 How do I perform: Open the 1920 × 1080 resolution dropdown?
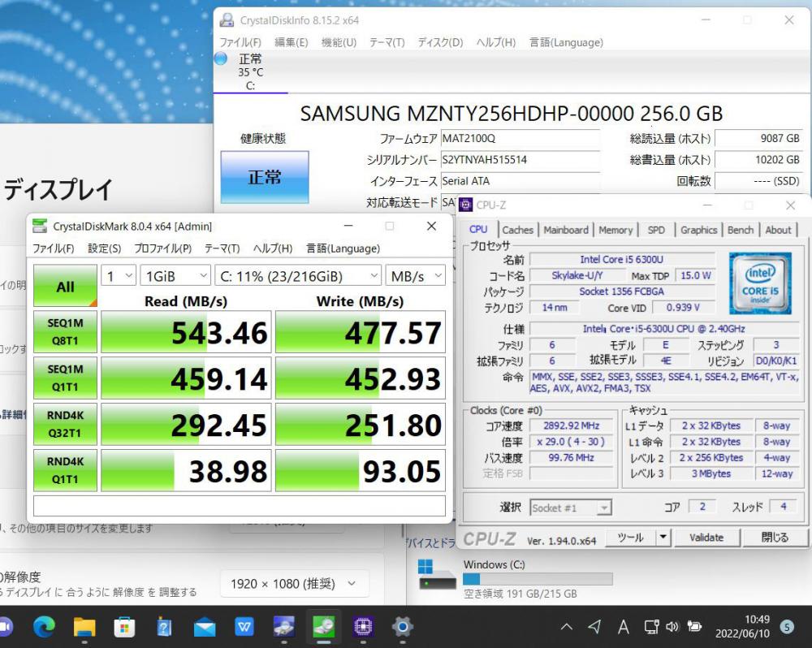click(294, 584)
